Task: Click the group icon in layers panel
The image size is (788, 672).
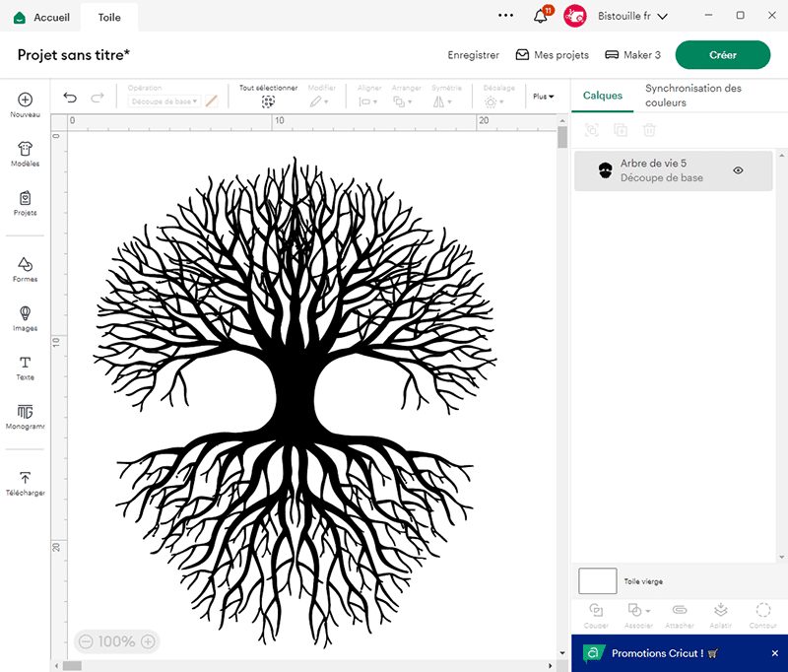Action: (x=592, y=130)
